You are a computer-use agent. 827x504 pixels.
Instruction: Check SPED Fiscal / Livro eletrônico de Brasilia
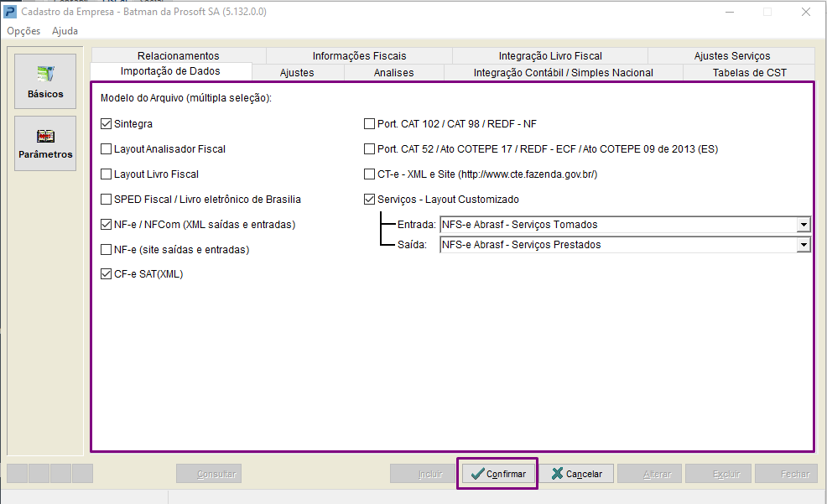pos(106,200)
